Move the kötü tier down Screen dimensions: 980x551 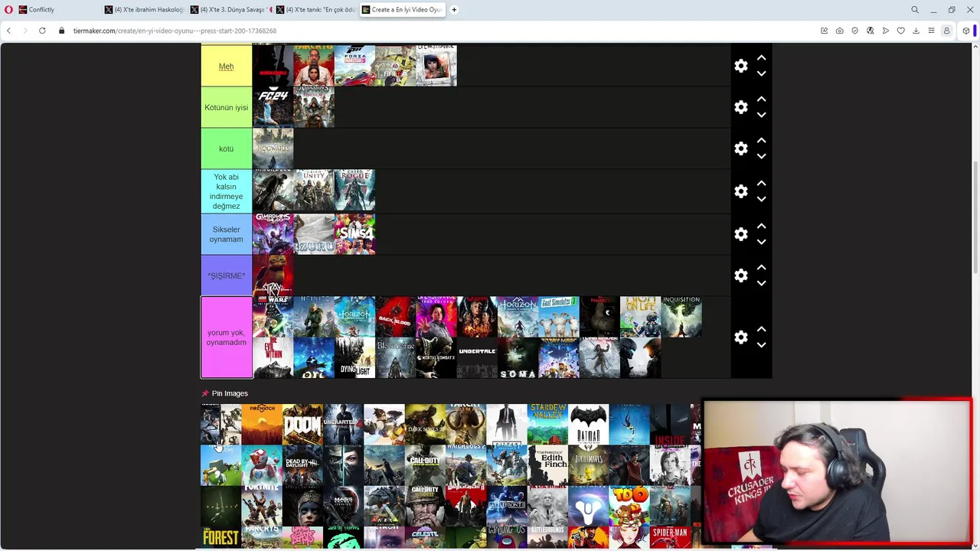761,156
